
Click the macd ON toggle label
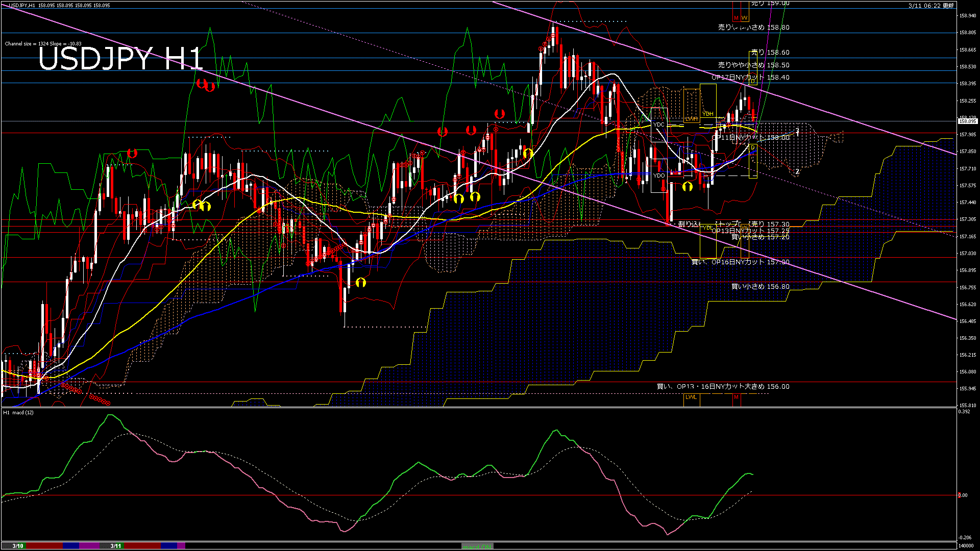point(477,546)
